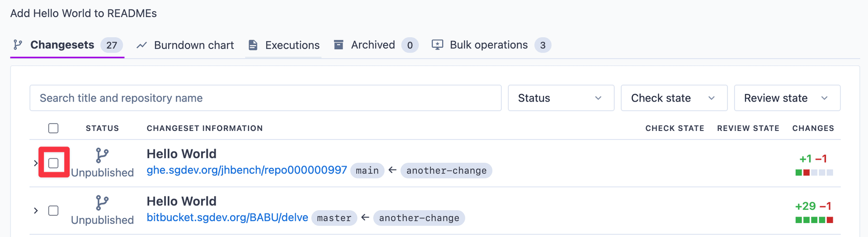This screenshot has width=868, height=237.
Task: Open the Check state filter dropdown
Action: point(674,98)
